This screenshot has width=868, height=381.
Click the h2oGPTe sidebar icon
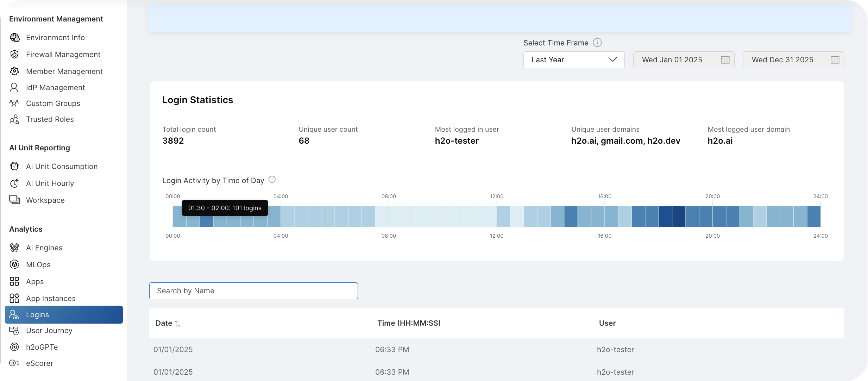click(14, 347)
